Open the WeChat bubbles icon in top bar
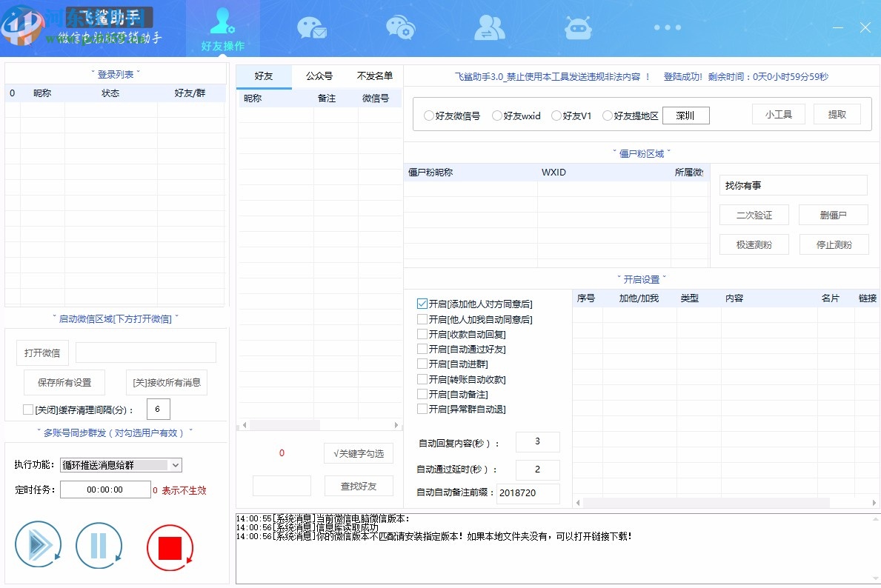This screenshot has width=881, height=588. [x=400, y=28]
